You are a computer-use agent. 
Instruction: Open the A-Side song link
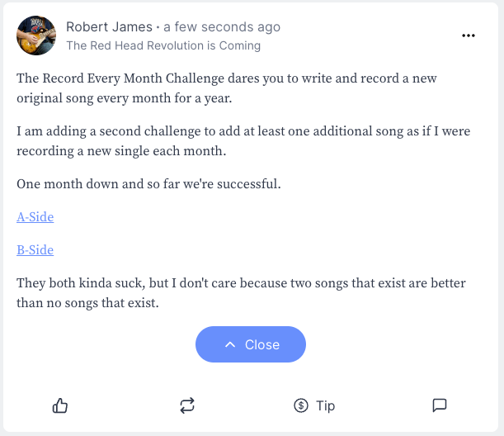point(35,217)
